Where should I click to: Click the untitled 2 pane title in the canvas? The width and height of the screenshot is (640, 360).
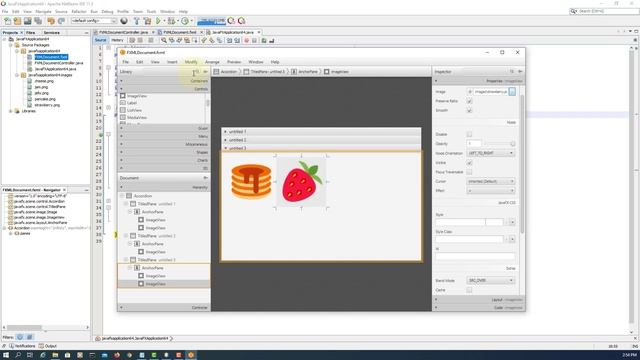[x=321, y=140]
